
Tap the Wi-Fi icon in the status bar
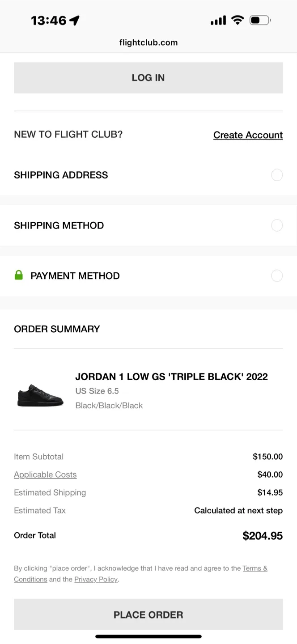[x=238, y=20]
